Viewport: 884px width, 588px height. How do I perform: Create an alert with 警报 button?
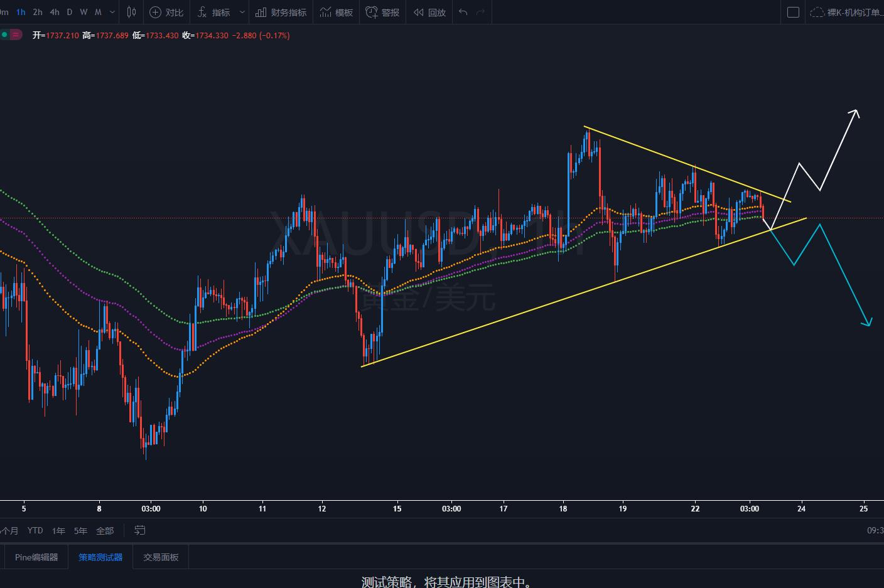point(383,12)
